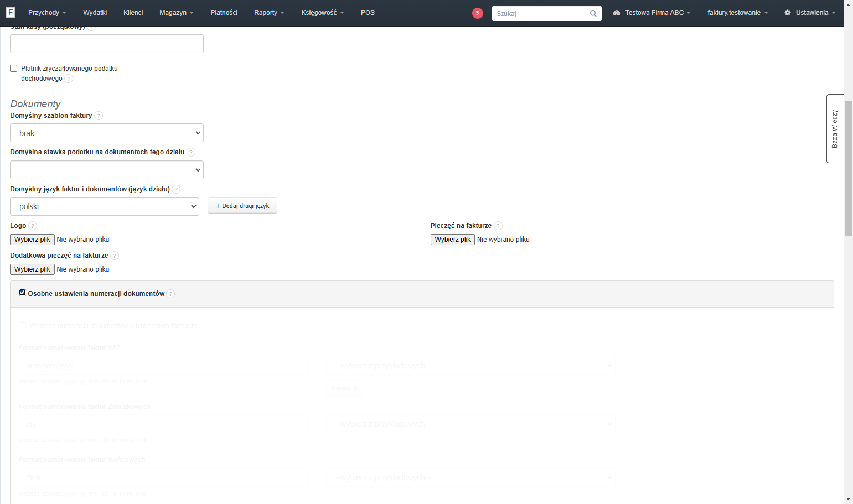The image size is (853, 504).
Task: Click help icon next to Logo
Action: click(x=33, y=226)
